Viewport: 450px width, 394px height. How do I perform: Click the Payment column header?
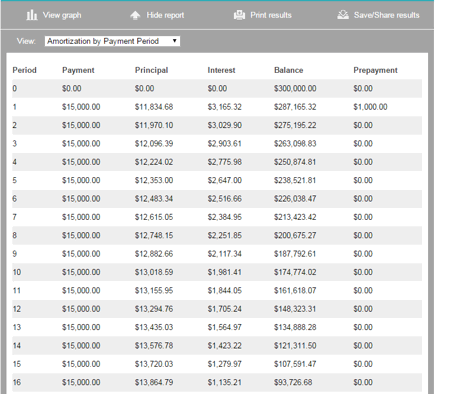click(x=78, y=70)
